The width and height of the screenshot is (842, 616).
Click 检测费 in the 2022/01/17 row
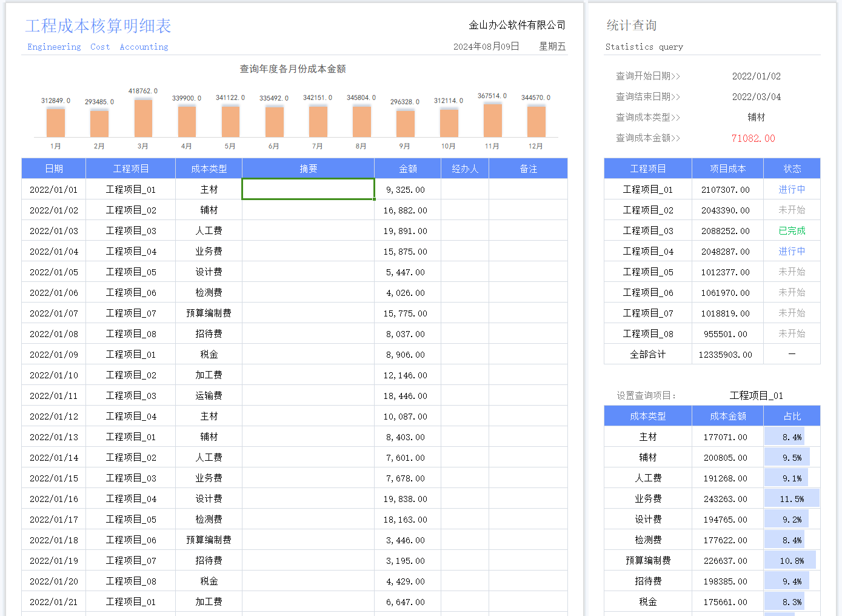tap(209, 519)
